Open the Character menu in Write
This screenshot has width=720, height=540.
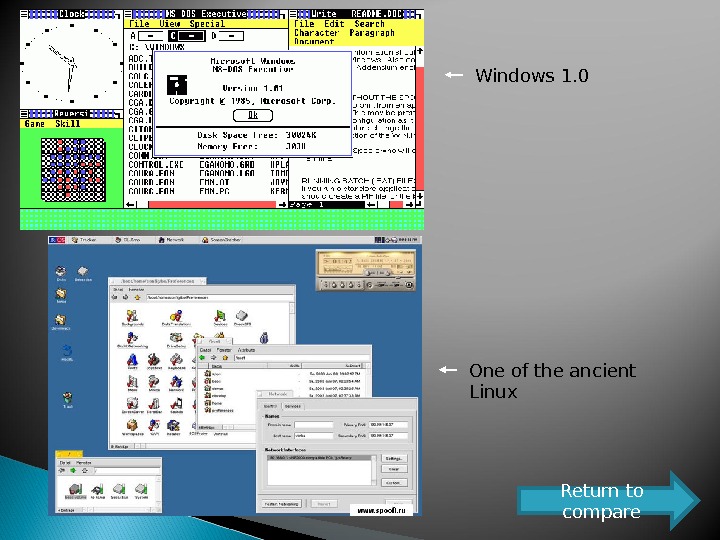pyautogui.click(x=316, y=33)
